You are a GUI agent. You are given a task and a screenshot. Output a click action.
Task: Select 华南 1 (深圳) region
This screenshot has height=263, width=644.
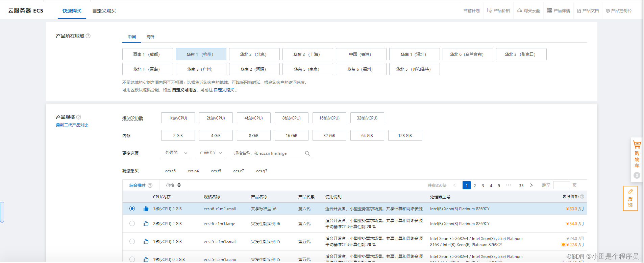pyautogui.click(x=415, y=54)
